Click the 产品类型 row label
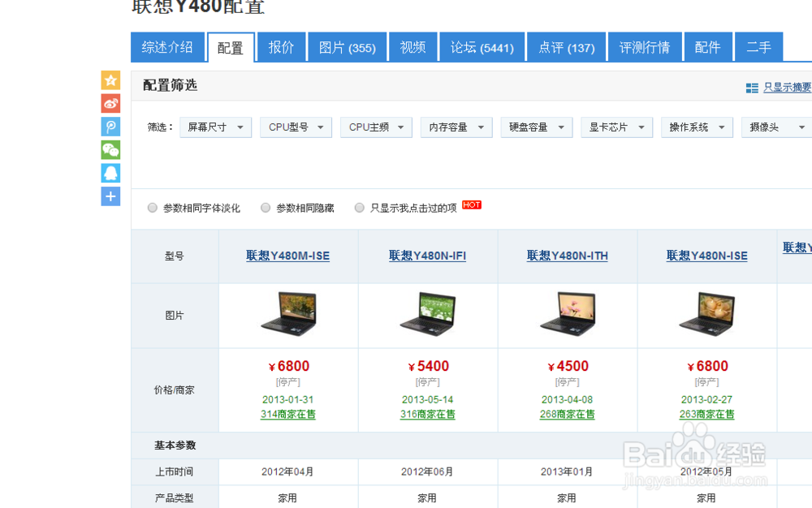The width and height of the screenshot is (812, 508). pos(175,498)
